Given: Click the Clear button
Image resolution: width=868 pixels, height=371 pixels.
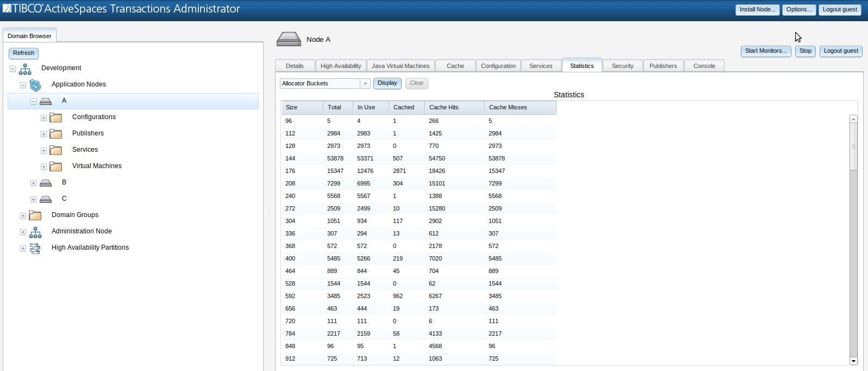Looking at the screenshot, I should 417,83.
